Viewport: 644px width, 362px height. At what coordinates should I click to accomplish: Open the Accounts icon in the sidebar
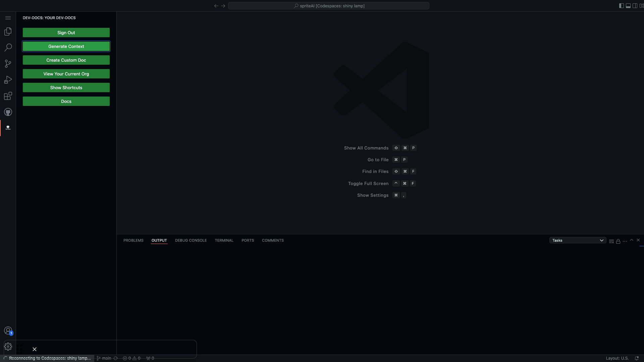coord(8,330)
